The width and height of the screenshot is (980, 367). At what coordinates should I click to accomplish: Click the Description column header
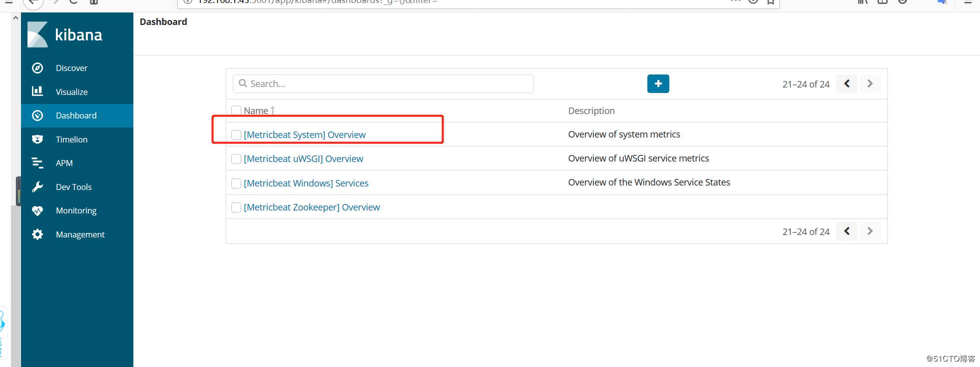click(x=591, y=110)
